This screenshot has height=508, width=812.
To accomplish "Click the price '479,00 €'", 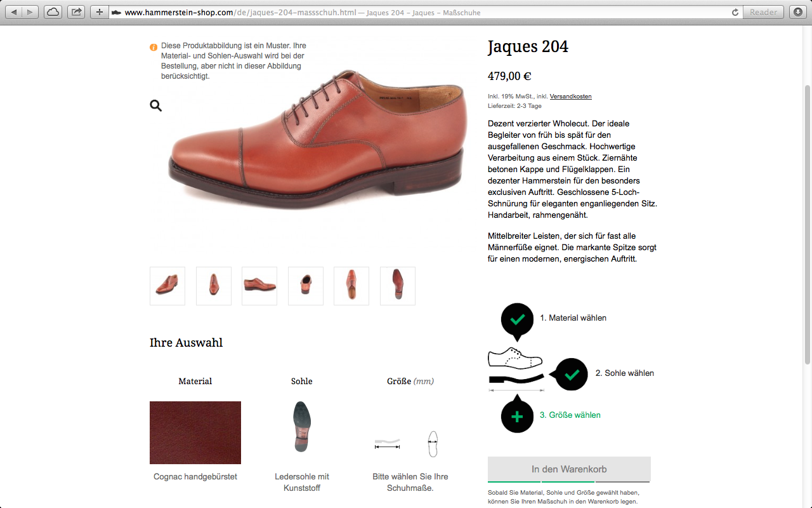I will point(509,76).
